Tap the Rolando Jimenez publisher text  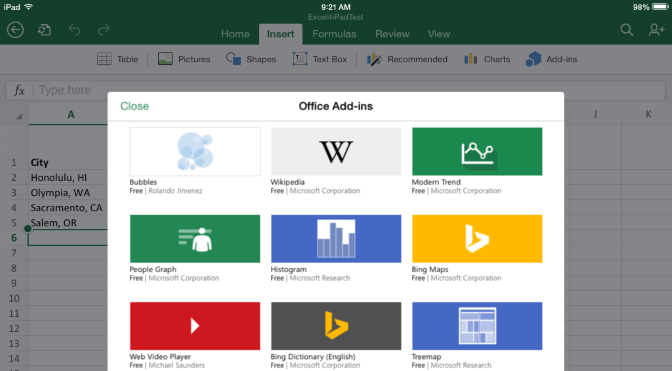175,191
